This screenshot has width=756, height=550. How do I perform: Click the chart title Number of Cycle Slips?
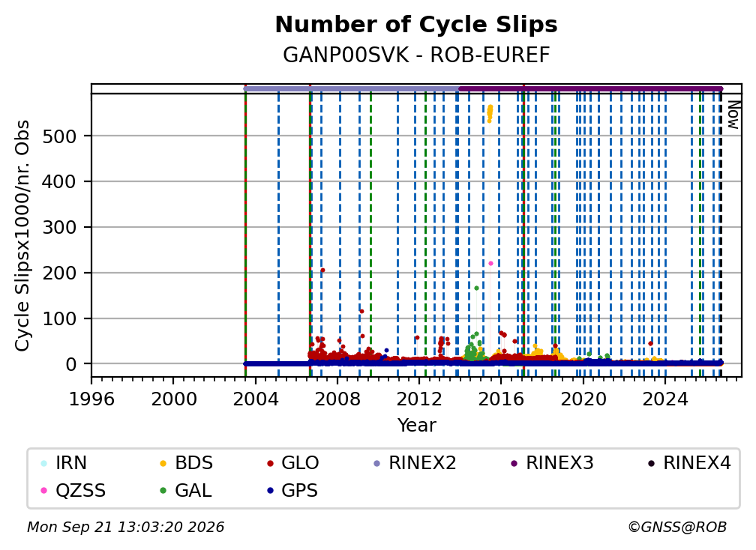click(x=416, y=25)
